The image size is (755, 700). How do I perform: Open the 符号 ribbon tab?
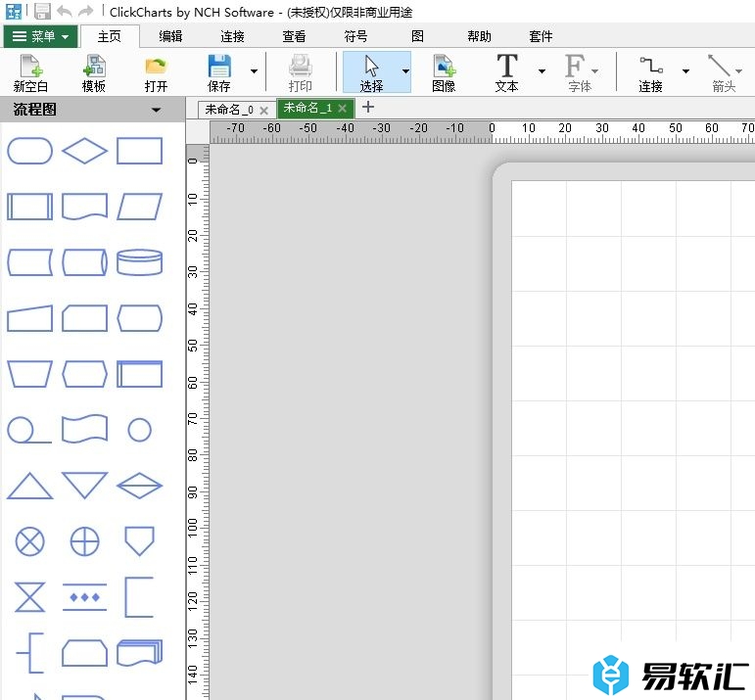[x=355, y=36]
